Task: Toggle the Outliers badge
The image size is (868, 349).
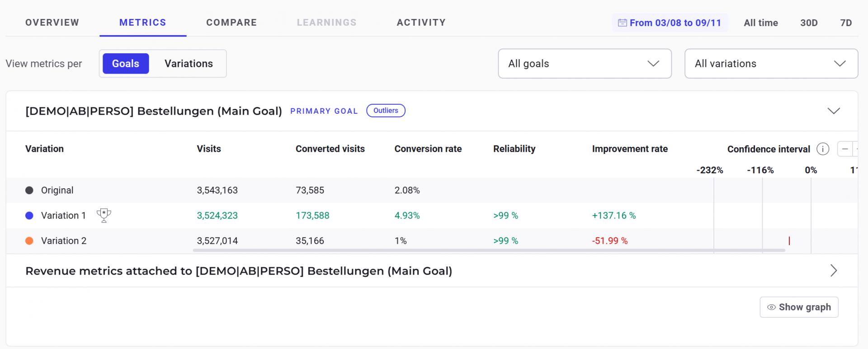Action: point(386,111)
